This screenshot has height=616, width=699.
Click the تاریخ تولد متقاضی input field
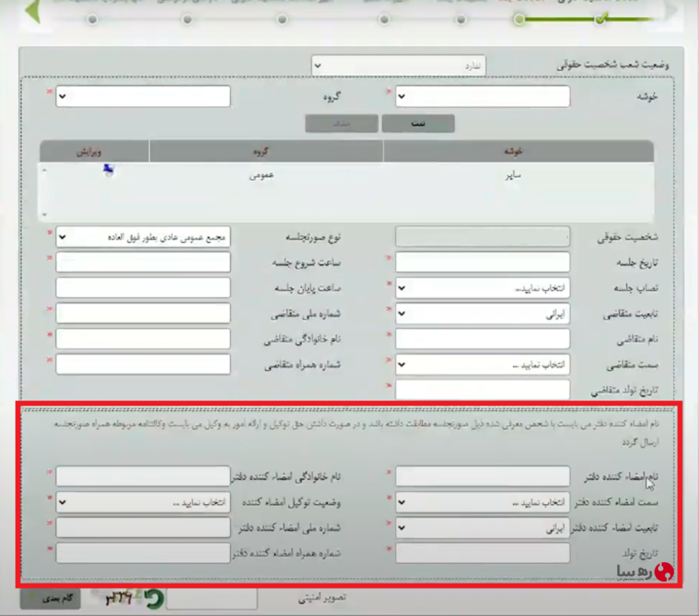(482, 389)
